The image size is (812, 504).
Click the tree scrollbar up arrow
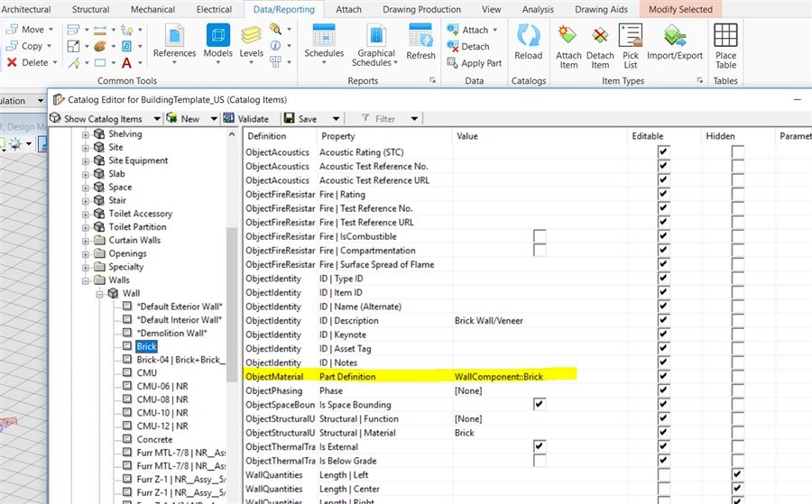[x=232, y=134]
